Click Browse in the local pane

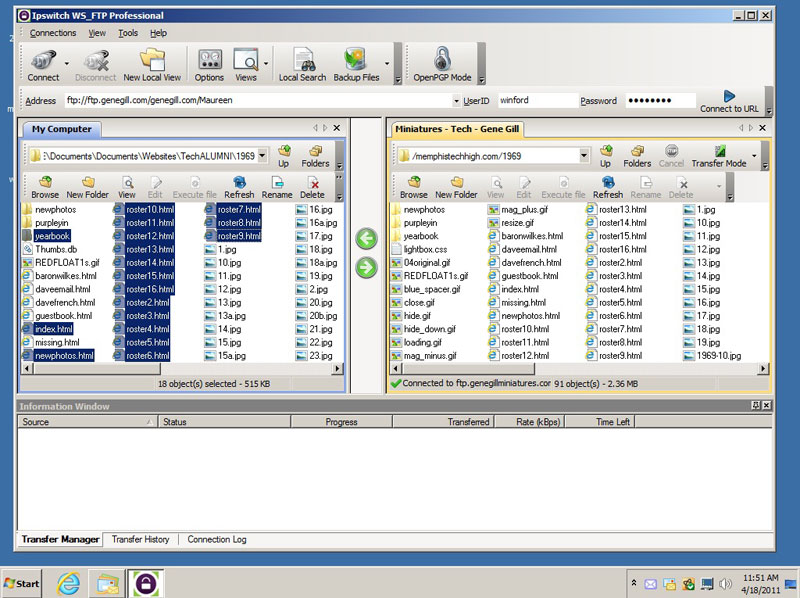click(45, 188)
